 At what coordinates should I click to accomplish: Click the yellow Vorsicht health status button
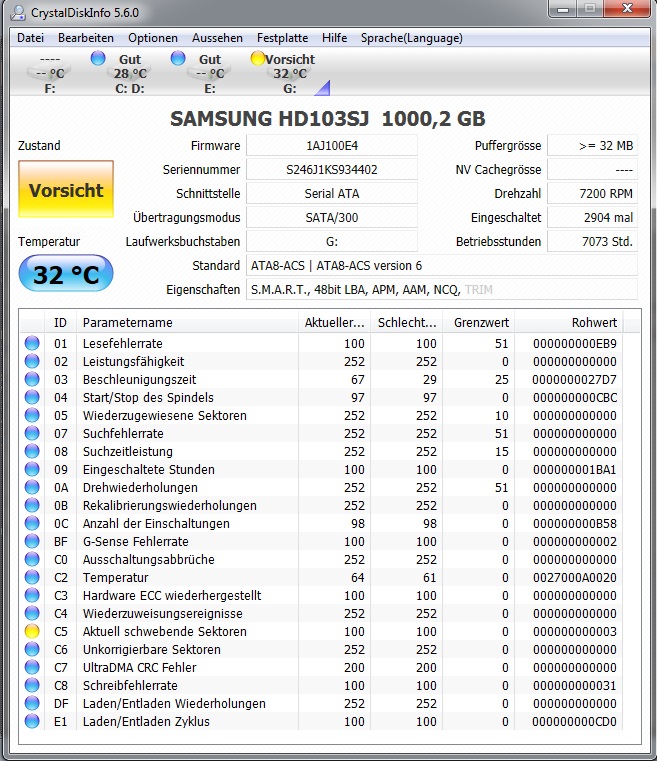point(66,189)
